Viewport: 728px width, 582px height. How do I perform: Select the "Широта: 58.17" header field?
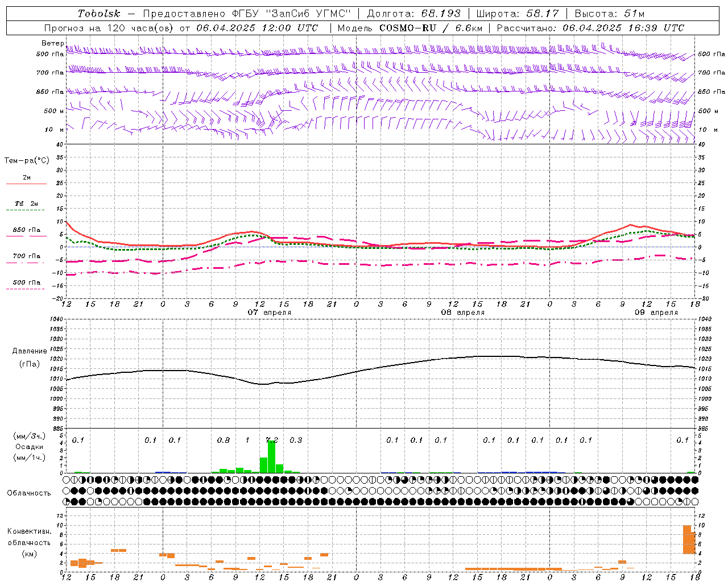[x=518, y=14]
